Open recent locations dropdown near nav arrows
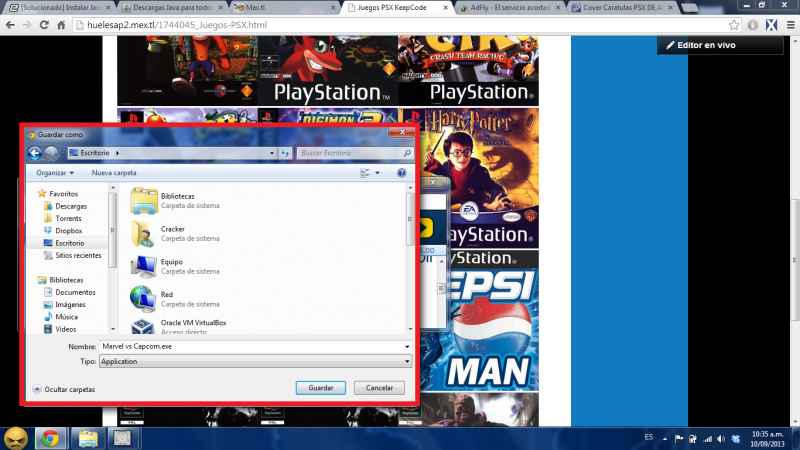The width and height of the screenshot is (800, 450). (x=63, y=153)
